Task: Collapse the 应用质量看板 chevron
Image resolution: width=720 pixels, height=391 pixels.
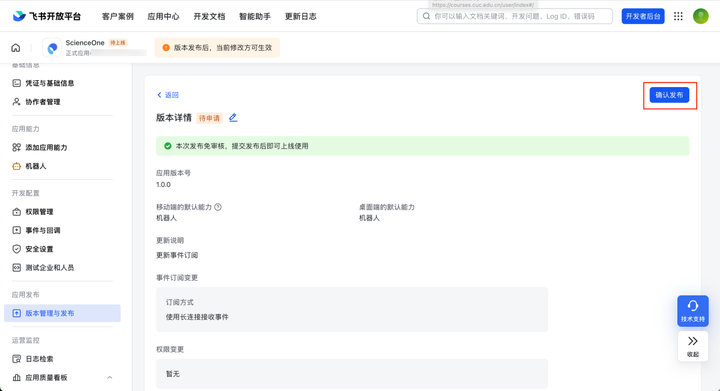Action: pos(110,378)
